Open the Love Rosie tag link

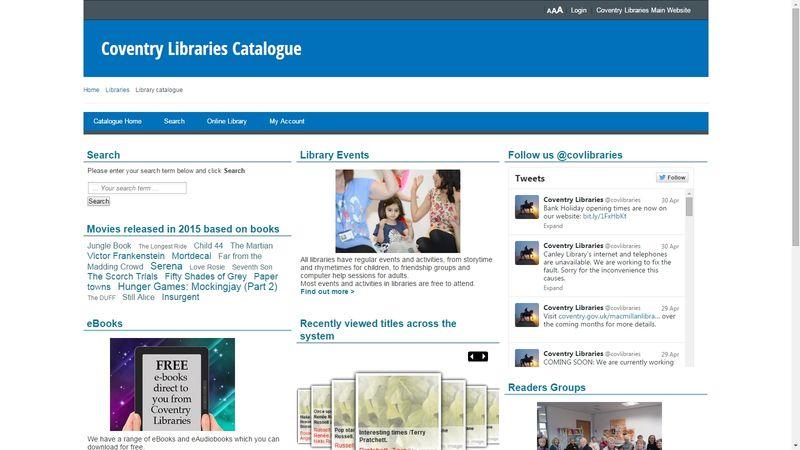point(207,267)
